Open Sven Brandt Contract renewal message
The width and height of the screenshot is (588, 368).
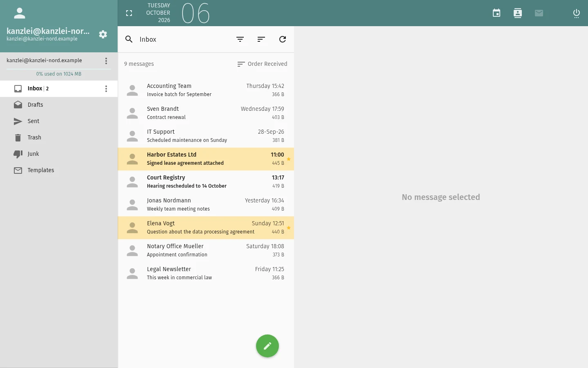pyautogui.click(x=206, y=113)
